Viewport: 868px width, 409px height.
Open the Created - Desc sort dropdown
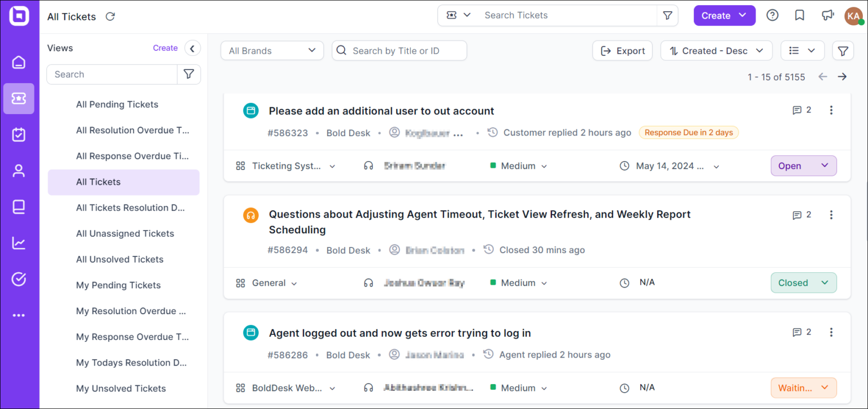716,51
